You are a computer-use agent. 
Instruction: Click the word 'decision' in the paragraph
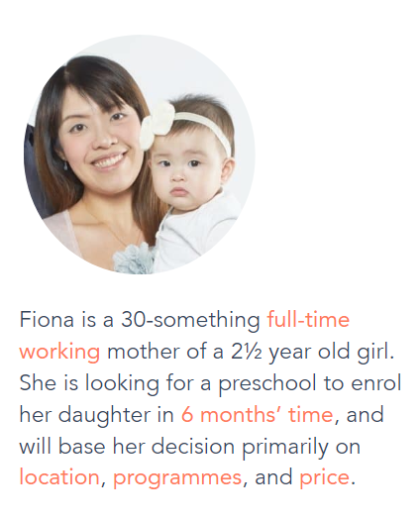point(193,447)
